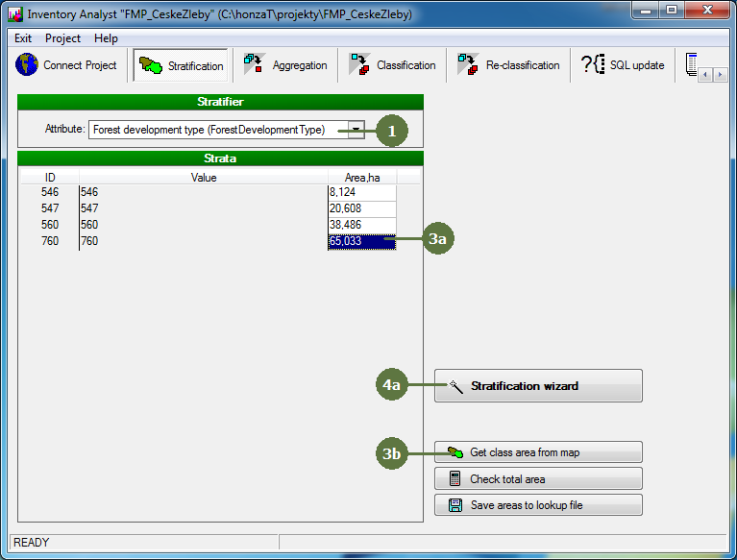Viewport: 737px width, 560px height.
Task: Click the calculator icon for Check total area
Action: coord(454,479)
